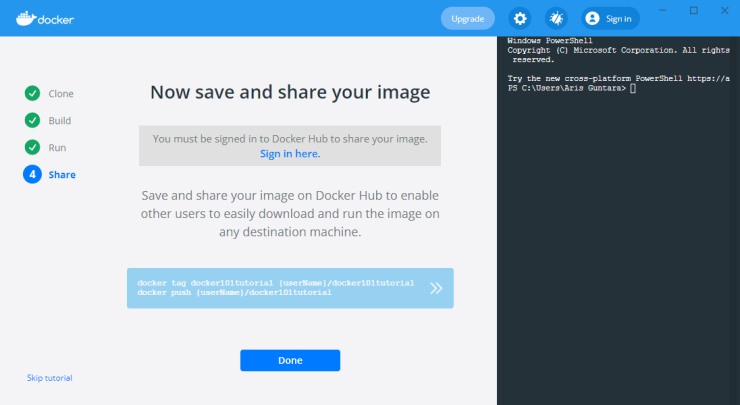
Task: Run command with the double-chevron arrow
Action: point(436,288)
